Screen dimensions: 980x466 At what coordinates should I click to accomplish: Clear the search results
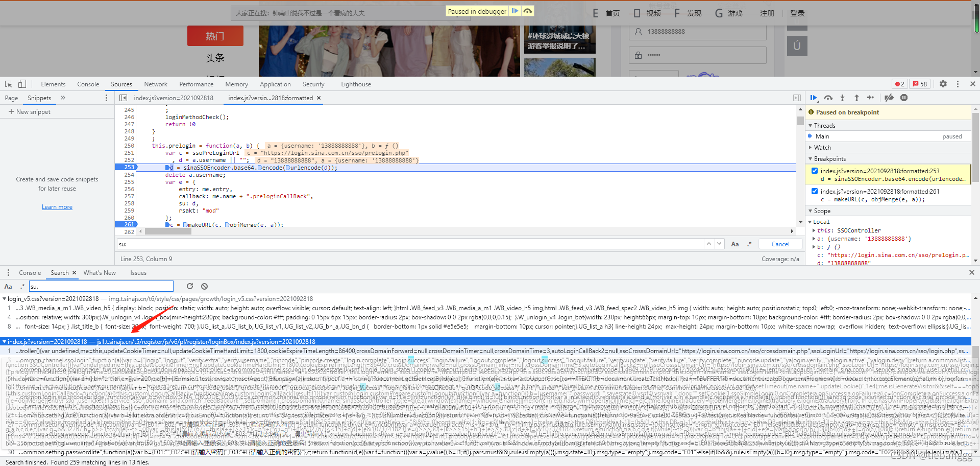(204, 286)
